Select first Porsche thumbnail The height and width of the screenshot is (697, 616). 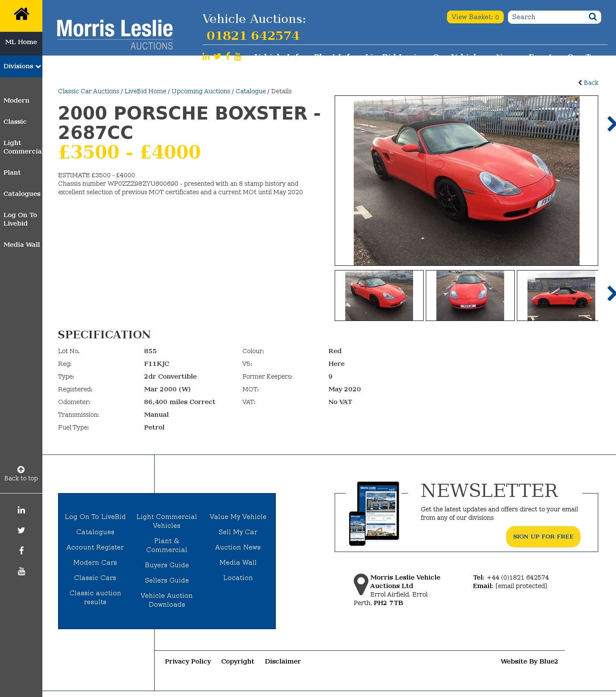tap(379, 296)
